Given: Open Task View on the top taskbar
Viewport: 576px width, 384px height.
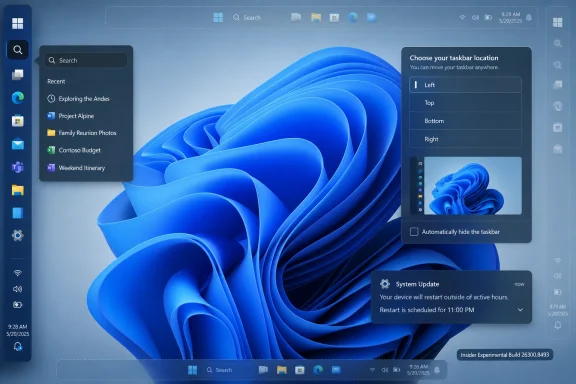Looking at the screenshot, I should coord(296,17).
